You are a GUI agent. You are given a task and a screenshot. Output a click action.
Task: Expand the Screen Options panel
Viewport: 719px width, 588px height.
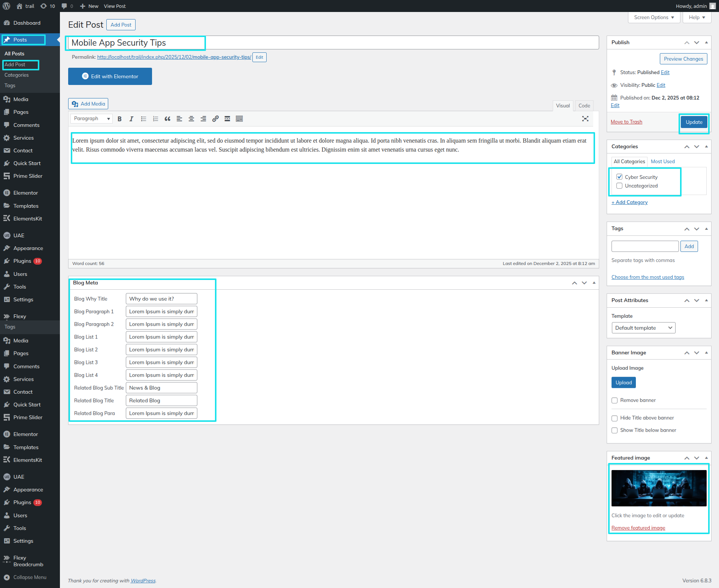(x=654, y=18)
